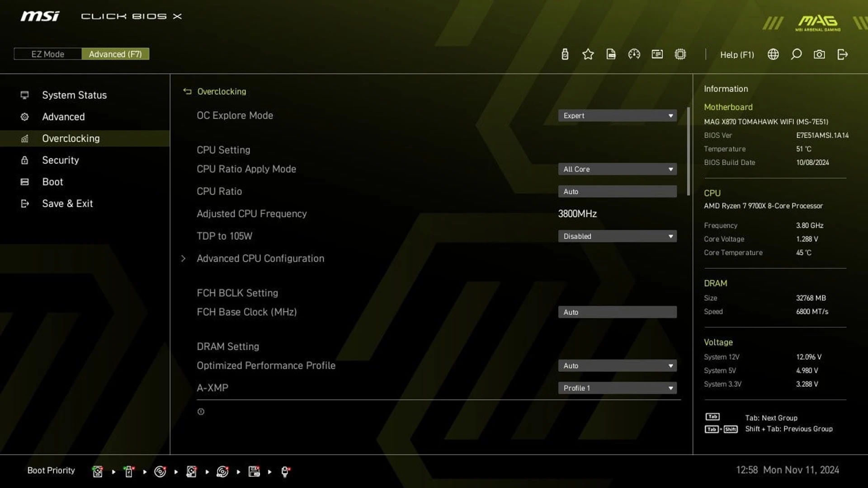Click the monitor icon beside System Status

24,95
